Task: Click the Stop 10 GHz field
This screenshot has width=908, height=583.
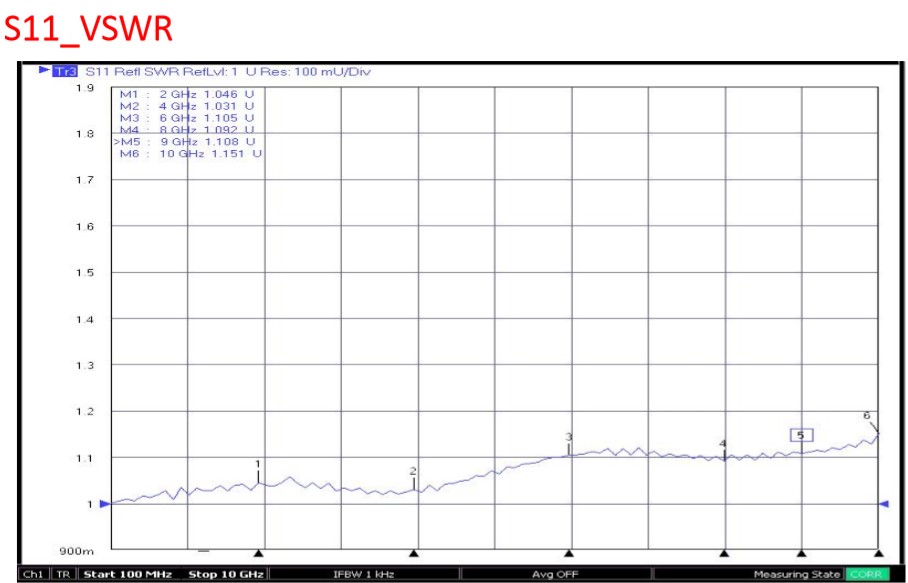Action: [x=226, y=574]
